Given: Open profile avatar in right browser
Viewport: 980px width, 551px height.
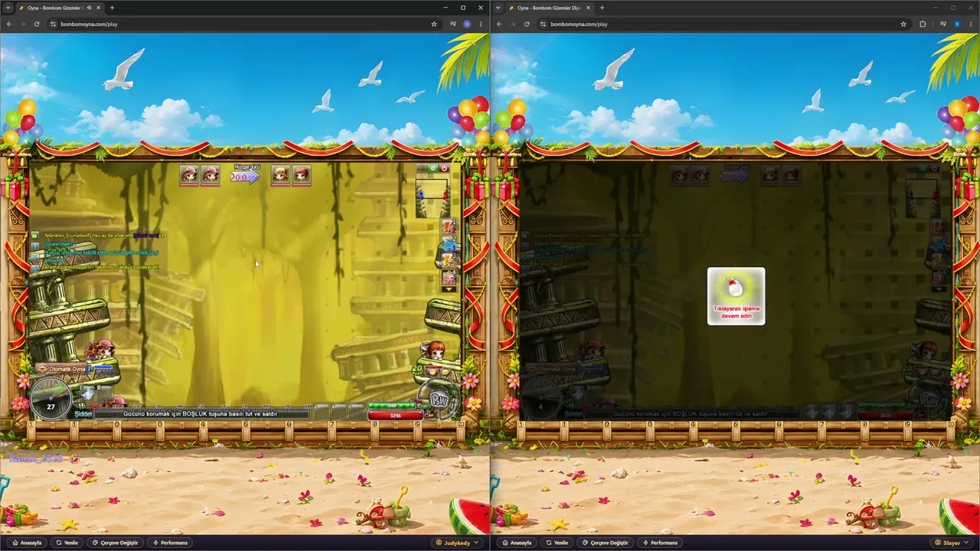Looking at the screenshot, I should pos(957,24).
